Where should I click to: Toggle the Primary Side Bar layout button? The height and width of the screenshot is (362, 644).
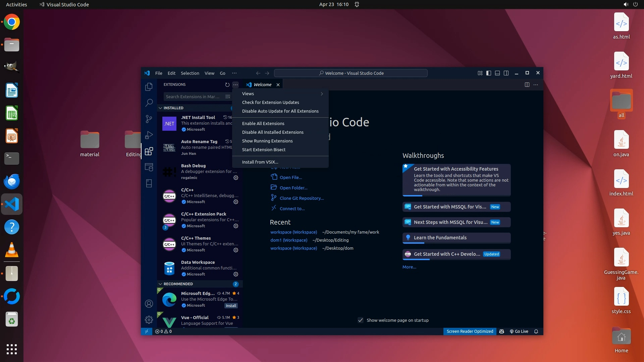pyautogui.click(x=489, y=73)
